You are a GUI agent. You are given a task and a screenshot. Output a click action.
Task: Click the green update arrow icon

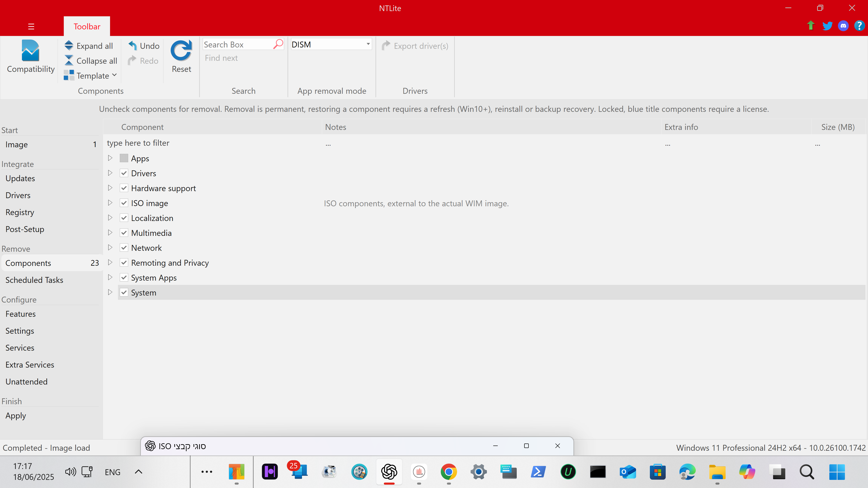point(811,26)
